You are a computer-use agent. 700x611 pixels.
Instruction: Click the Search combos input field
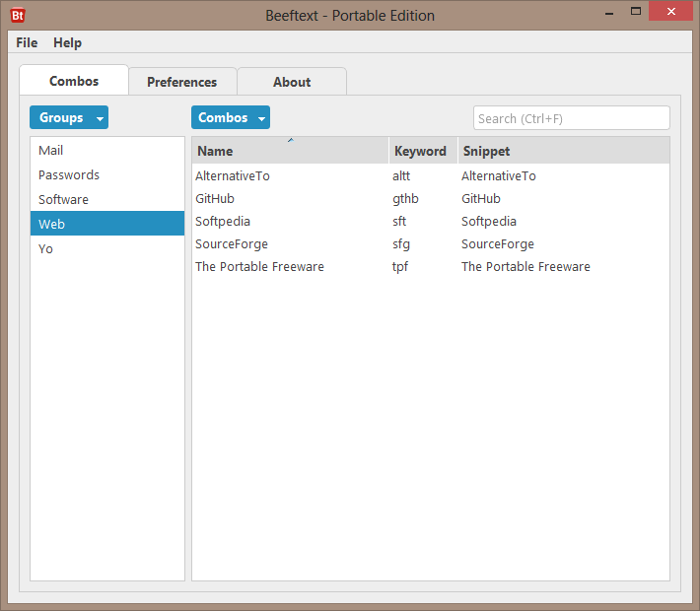pos(571,118)
